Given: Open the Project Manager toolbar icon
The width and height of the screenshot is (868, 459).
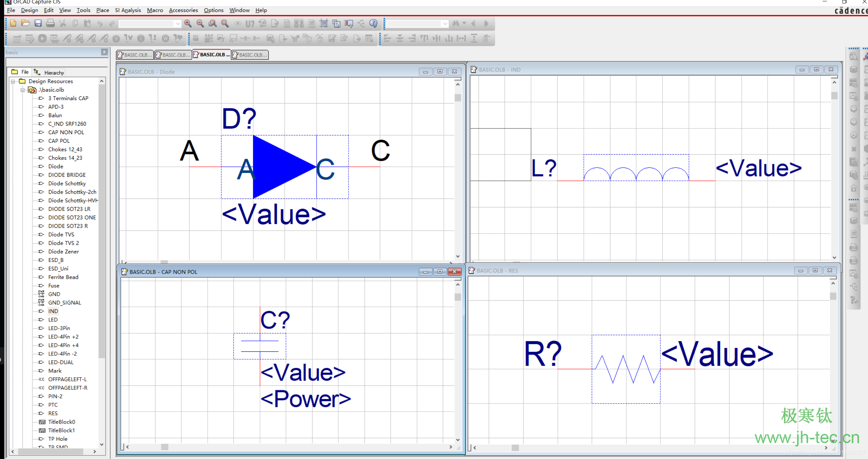Looking at the screenshot, I should pyautogui.click(x=361, y=23).
